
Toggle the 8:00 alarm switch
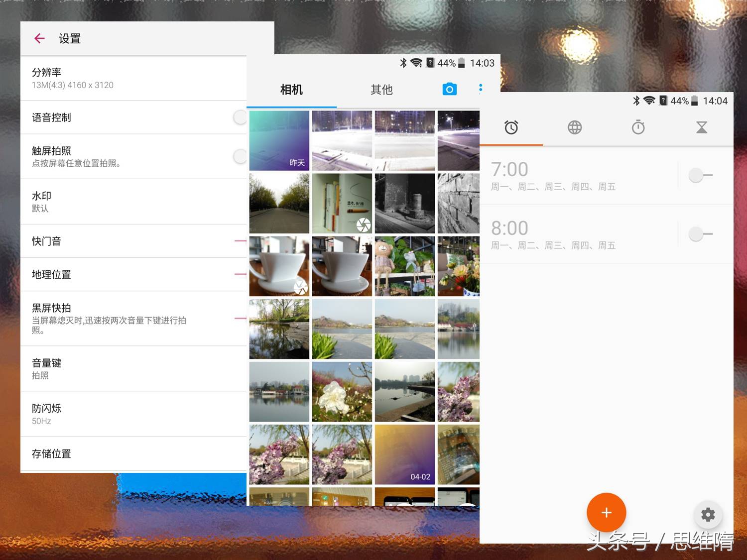700,234
